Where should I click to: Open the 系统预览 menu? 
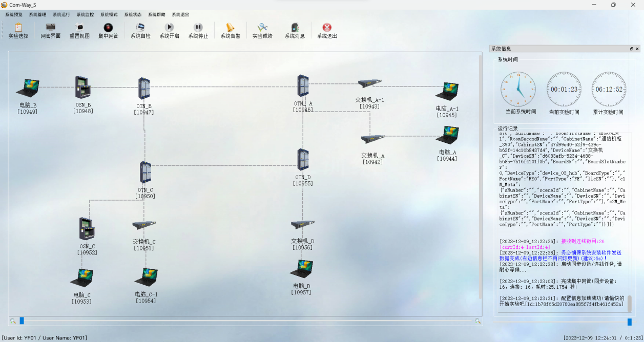(14, 15)
